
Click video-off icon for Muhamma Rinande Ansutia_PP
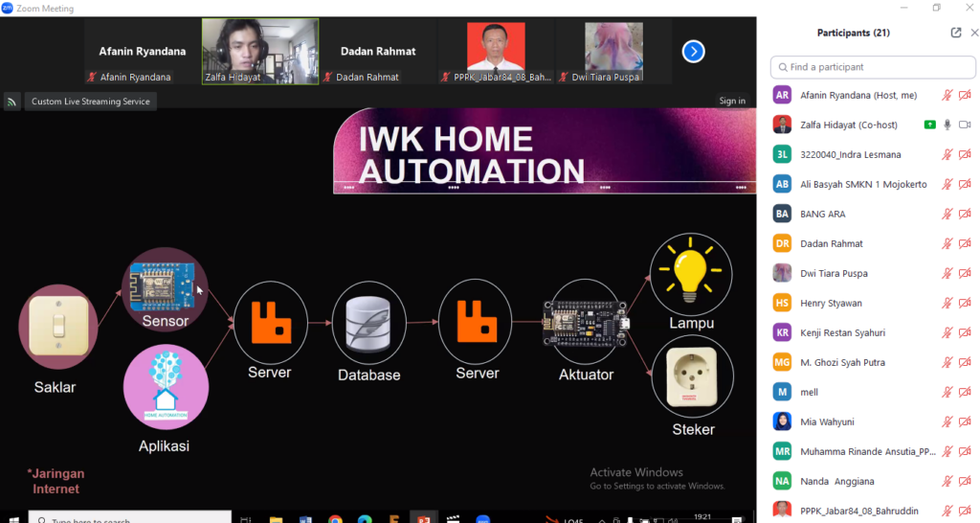pos(965,452)
